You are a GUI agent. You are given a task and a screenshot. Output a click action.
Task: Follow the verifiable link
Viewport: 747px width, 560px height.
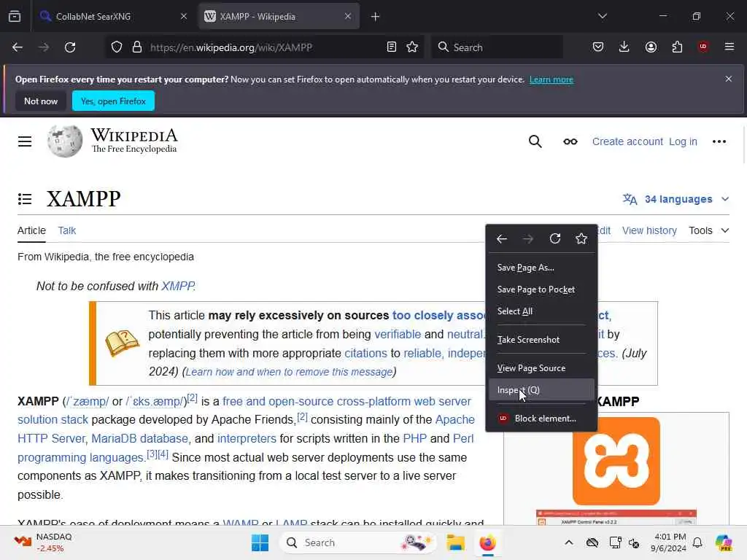(398, 334)
